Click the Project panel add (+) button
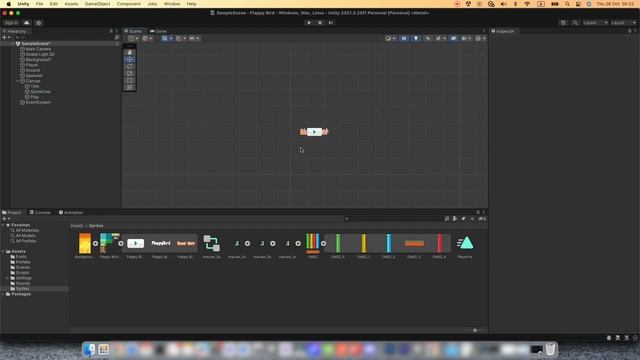This screenshot has width=640, height=360. coord(5,219)
